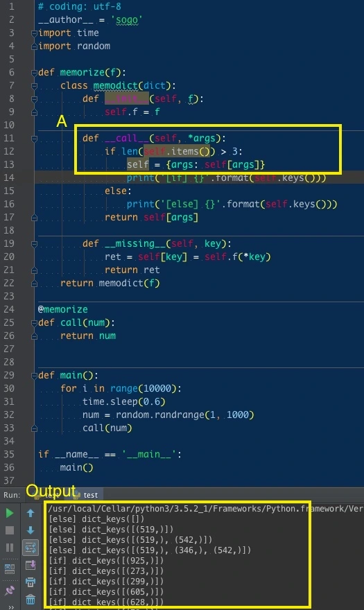Click the interpreter path in console output
The image size is (364, 610).
click(205, 509)
